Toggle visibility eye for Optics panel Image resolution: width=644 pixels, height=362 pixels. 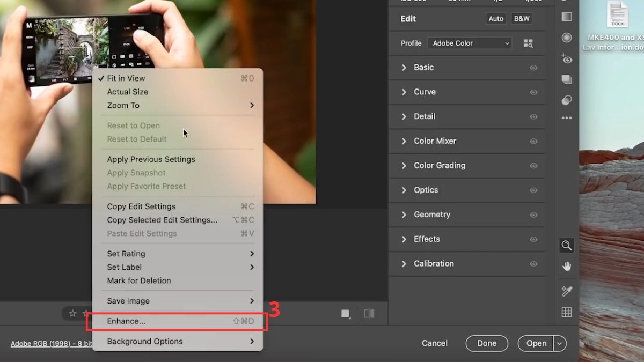click(x=533, y=190)
